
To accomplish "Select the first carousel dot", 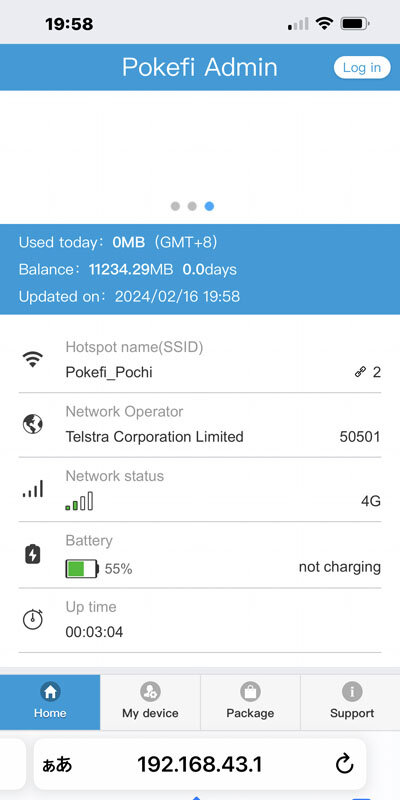I will [x=175, y=206].
